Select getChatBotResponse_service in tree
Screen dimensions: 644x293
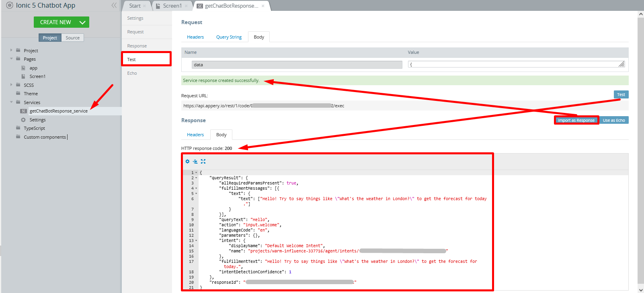pos(58,111)
